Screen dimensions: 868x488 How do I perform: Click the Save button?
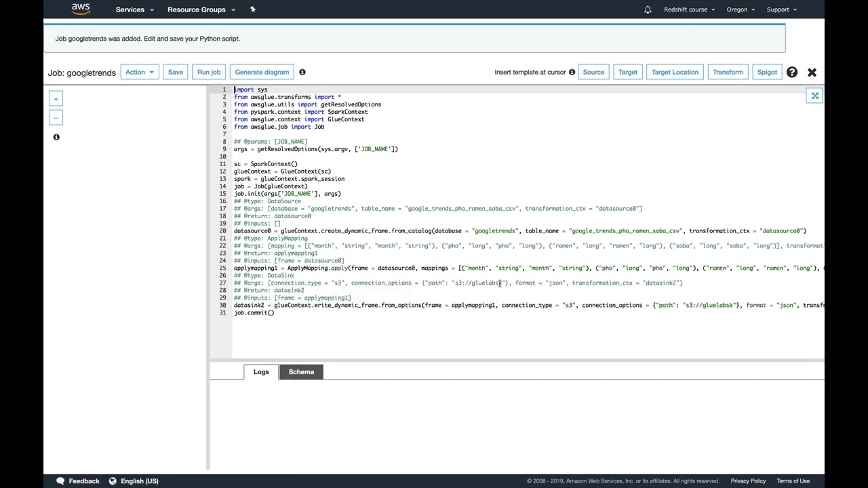tap(176, 72)
